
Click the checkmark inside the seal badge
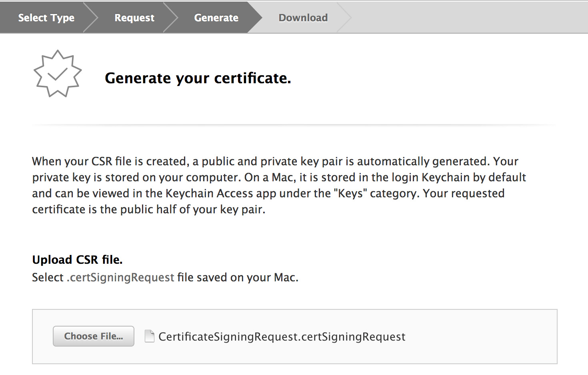click(58, 74)
